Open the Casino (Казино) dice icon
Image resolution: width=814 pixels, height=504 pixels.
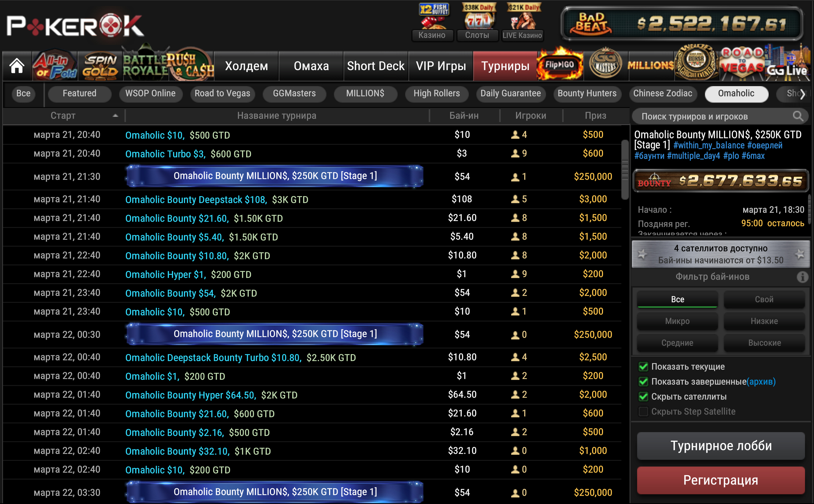432,22
